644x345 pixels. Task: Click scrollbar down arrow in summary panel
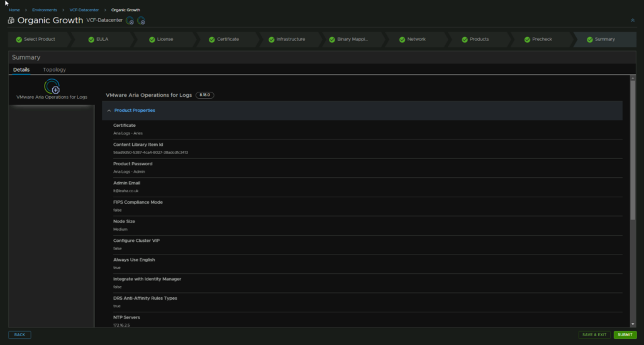(633, 324)
